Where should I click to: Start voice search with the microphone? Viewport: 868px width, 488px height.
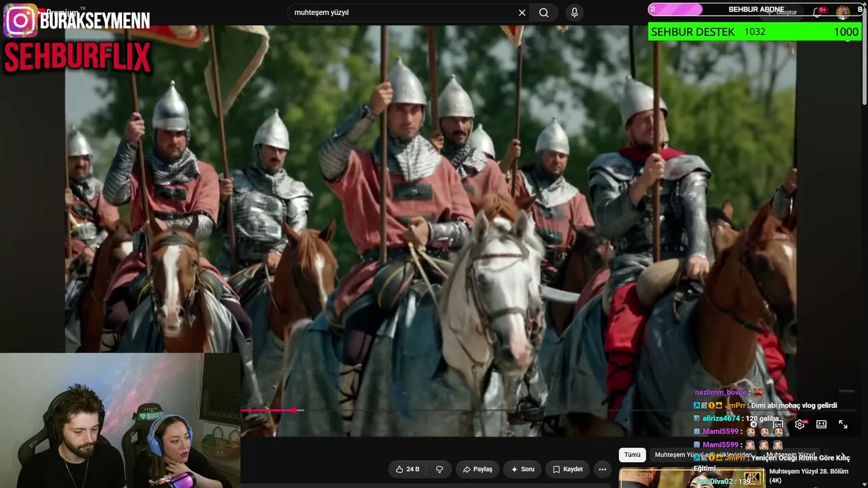pos(574,13)
